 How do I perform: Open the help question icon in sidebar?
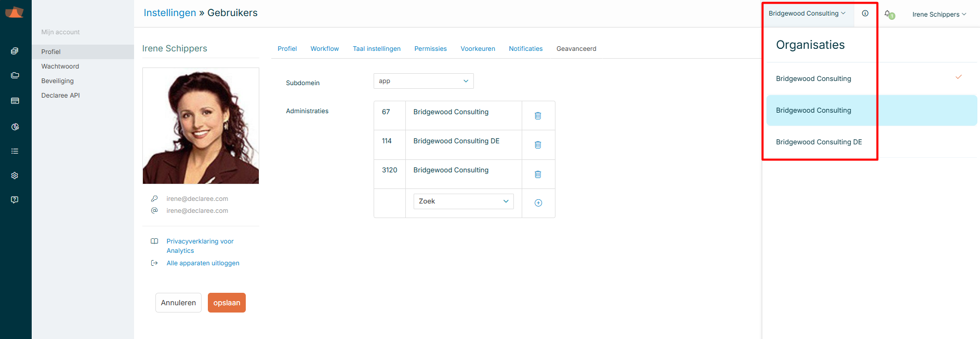pyautogui.click(x=15, y=200)
